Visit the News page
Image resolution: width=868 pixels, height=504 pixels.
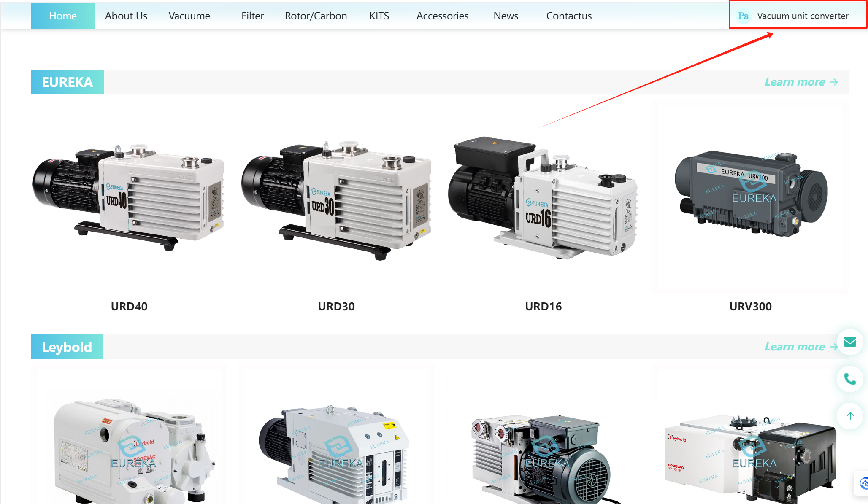point(506,16)
